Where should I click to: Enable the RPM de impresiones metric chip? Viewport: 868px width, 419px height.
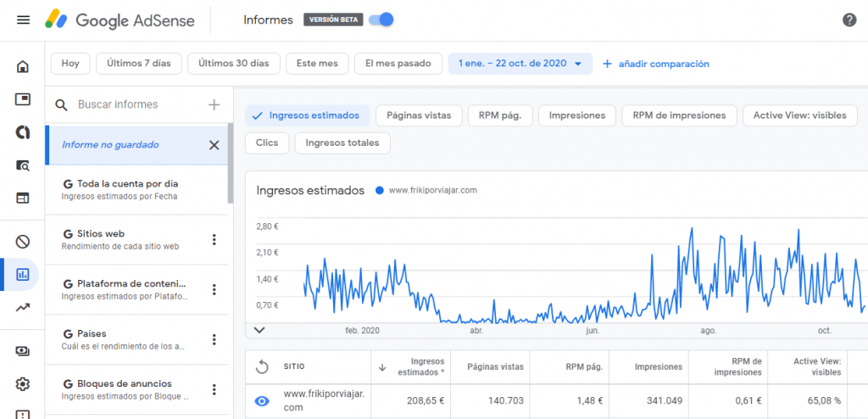coord(679,116)
